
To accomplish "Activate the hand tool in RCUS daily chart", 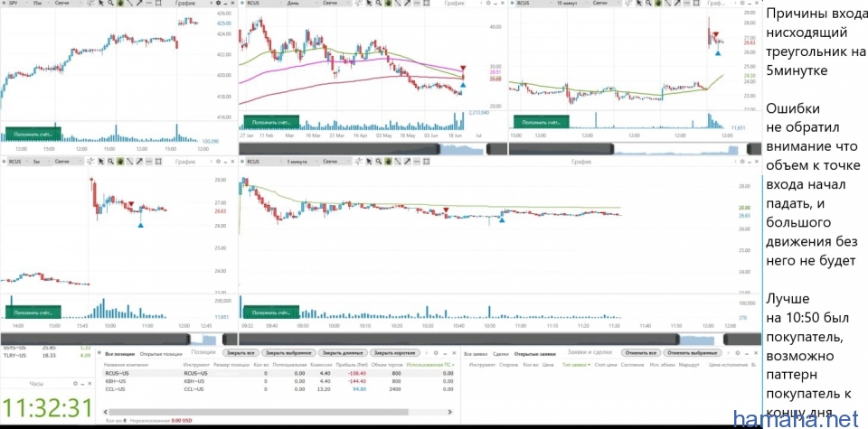I will (x=388, y=4).
